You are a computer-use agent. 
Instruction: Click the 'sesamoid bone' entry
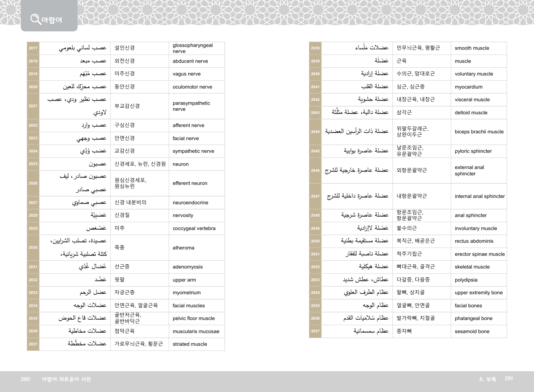[x=472, y=331]
